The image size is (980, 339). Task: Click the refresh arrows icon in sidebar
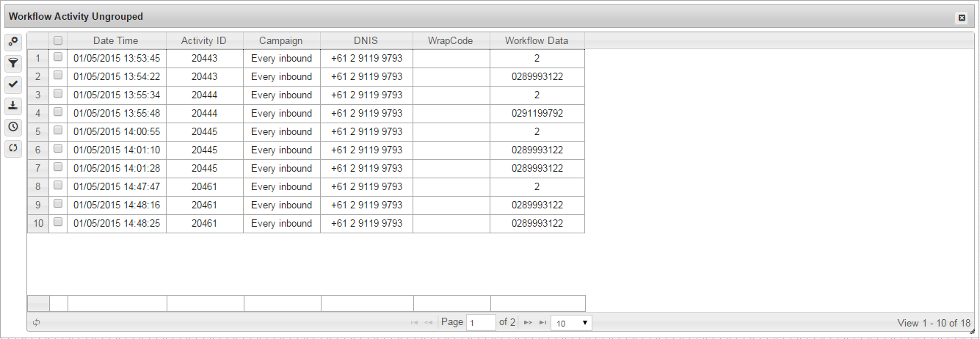(x=13, y=148)
